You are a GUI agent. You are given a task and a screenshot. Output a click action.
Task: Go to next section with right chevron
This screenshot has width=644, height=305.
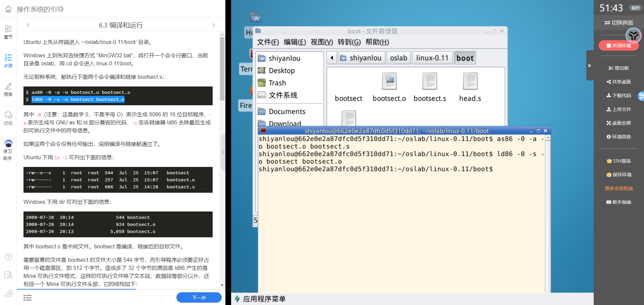214,25
